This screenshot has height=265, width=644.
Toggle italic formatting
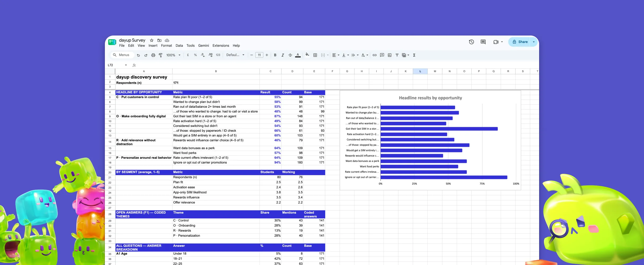[283, 55]
